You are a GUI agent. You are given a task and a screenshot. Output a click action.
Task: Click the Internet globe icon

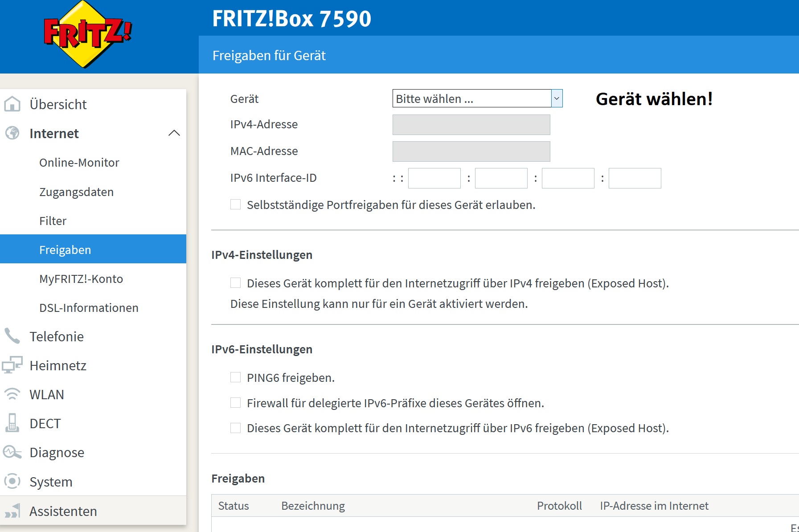(12, 133)
